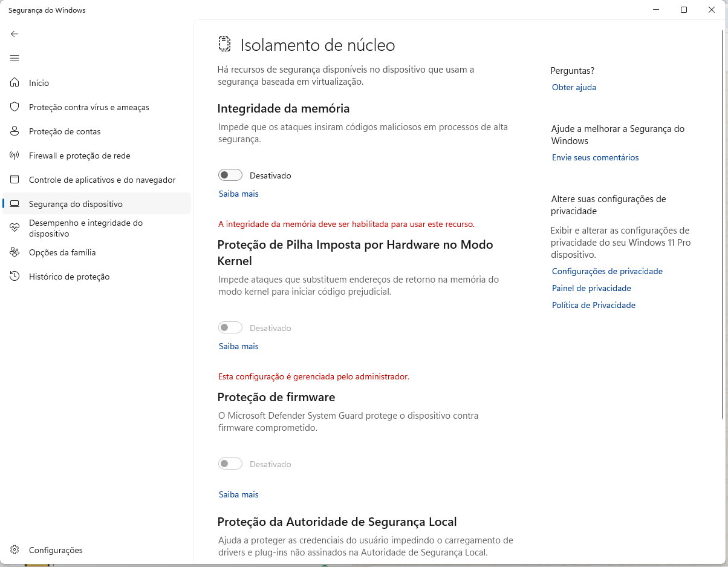The width and height of the screenshot is (728, 567).
Task: Click the Perguntas? heading
Action: [573, 71]
